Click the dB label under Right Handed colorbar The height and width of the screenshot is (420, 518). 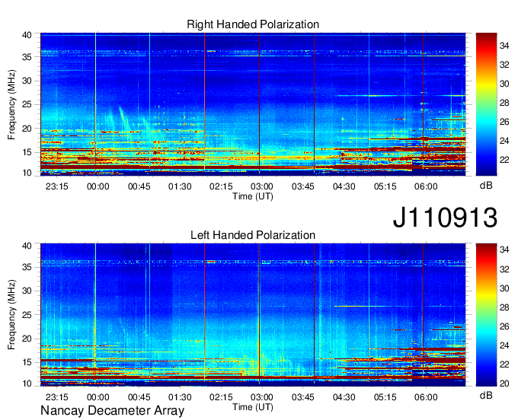coord(486,186)
